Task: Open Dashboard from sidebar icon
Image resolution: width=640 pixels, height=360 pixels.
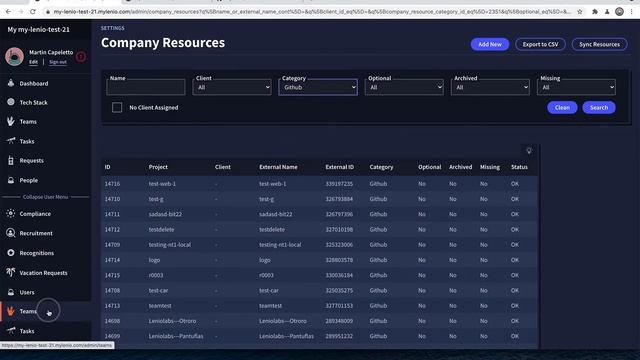Action: point(11,83)
